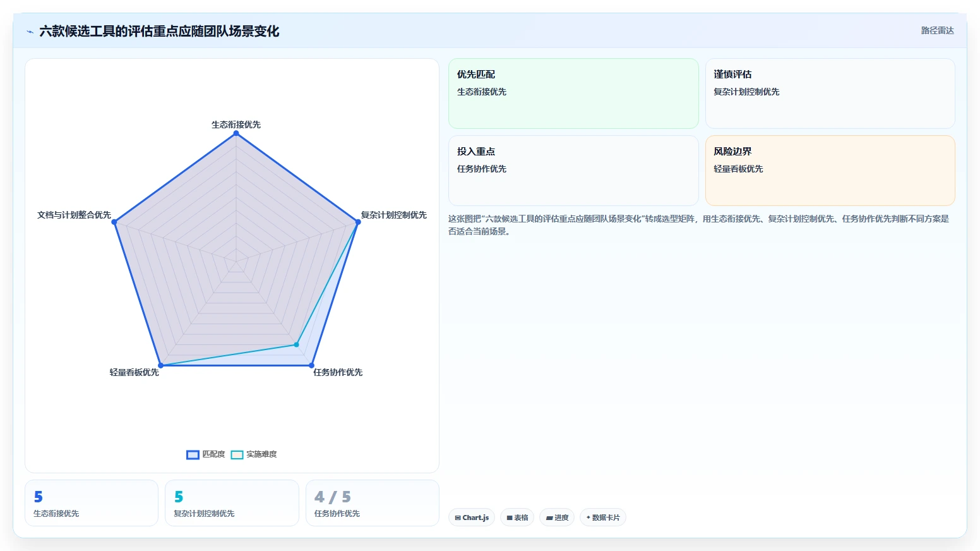Click the Chart.js tag icon
980x551 pixels.
[x=458, y=518]
